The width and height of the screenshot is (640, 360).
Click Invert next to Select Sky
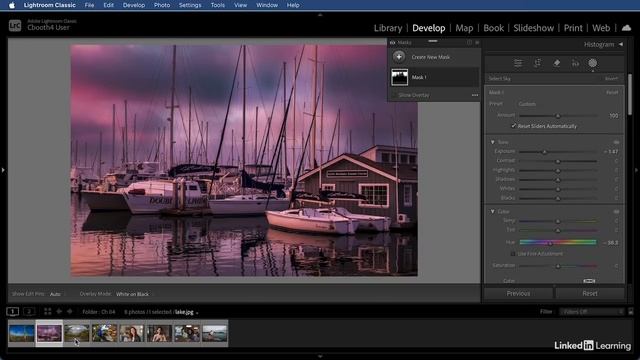pyautogui.click(x=611, y=78)
